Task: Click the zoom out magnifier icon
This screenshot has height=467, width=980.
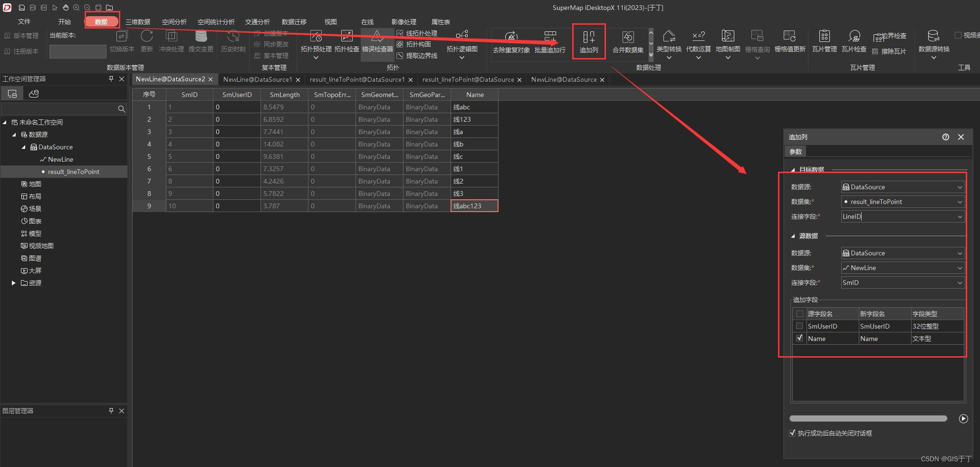Action: coord(87,8)
